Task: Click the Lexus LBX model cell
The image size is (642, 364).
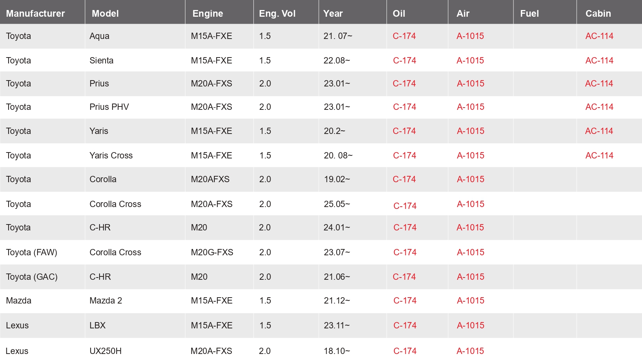Action: click(97, 325)
